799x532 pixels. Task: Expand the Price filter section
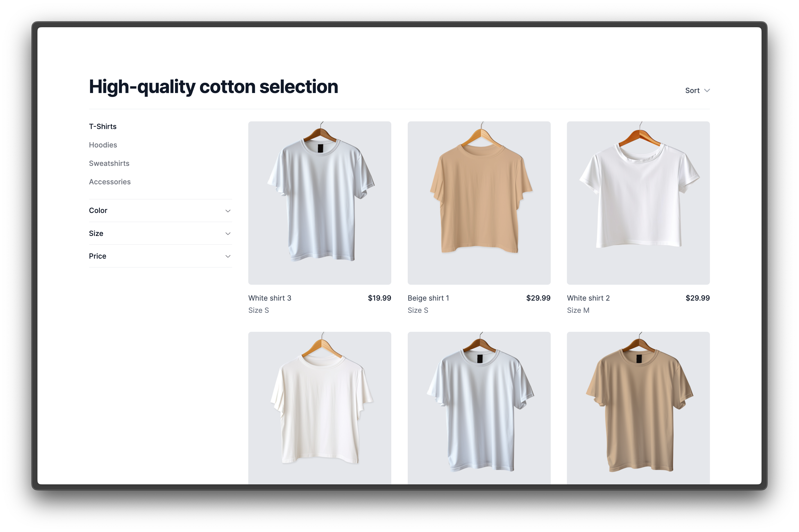[160, 256]
